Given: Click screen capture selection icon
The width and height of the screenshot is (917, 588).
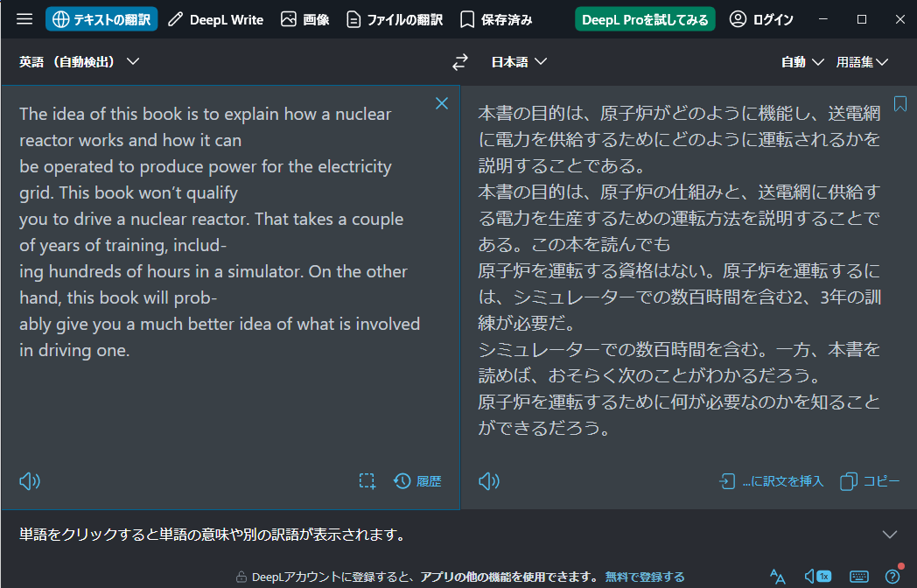Looking at the screenshot, I should [367, 481].
